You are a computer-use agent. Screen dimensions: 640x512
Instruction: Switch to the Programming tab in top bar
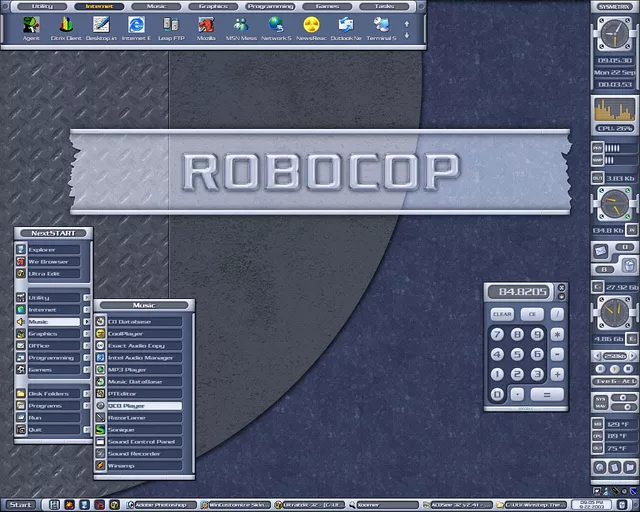tap(270, 6)
